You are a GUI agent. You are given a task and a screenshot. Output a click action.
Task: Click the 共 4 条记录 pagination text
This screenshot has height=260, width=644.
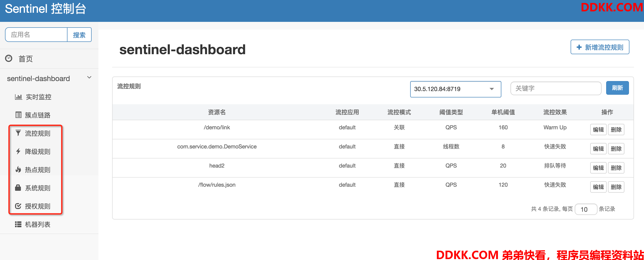[x=545, y=209]
